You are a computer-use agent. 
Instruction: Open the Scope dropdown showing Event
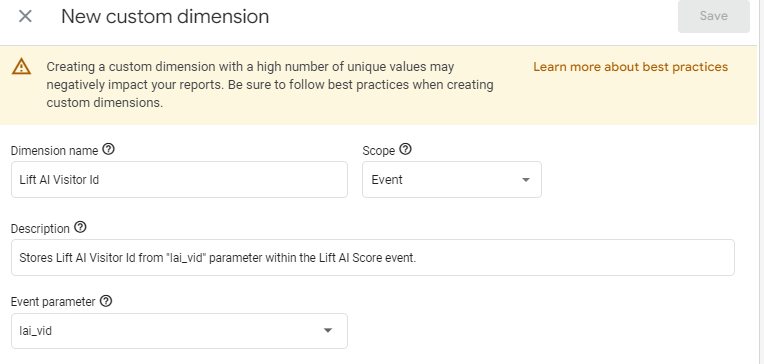click(452, 180)
